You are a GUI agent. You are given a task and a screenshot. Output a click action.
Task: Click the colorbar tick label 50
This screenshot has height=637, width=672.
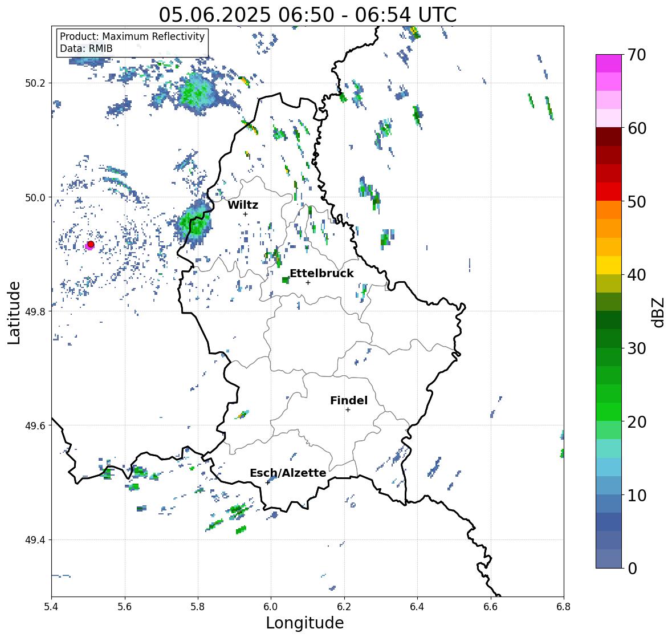(637, 201)
